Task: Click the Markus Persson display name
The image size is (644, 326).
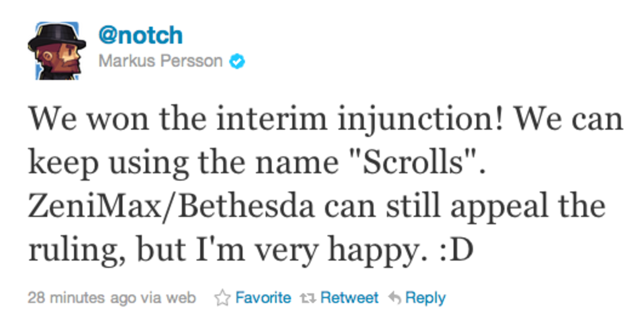Action: point(160,61)
